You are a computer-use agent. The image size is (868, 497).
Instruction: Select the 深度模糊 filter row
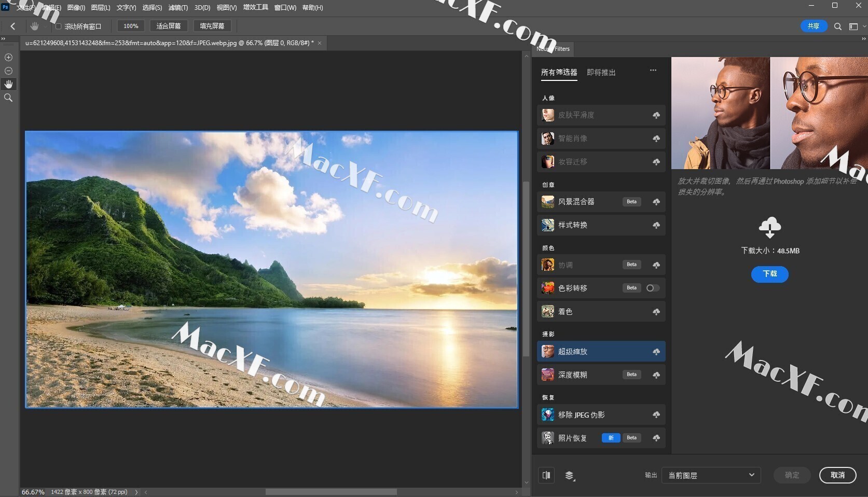pos(601,375)
